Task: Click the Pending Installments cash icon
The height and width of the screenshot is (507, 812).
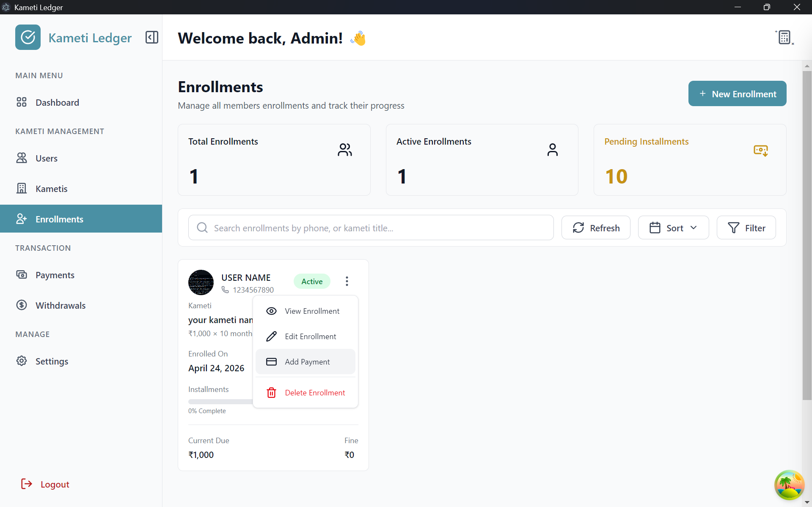Action: tap(761, 150)
